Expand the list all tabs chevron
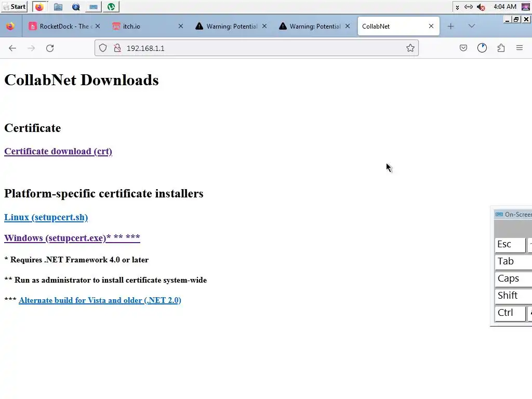Viewport: 532px width, 399px height. point(472,26)
